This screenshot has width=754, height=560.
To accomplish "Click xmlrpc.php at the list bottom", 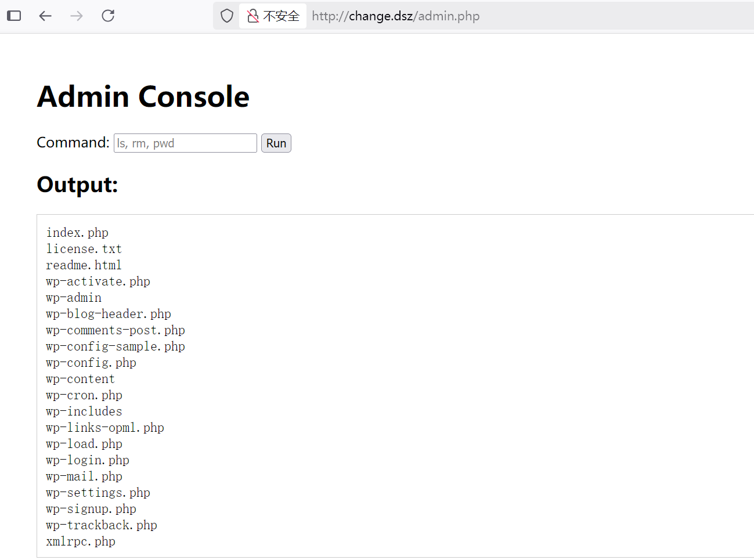I will [81, 541].
